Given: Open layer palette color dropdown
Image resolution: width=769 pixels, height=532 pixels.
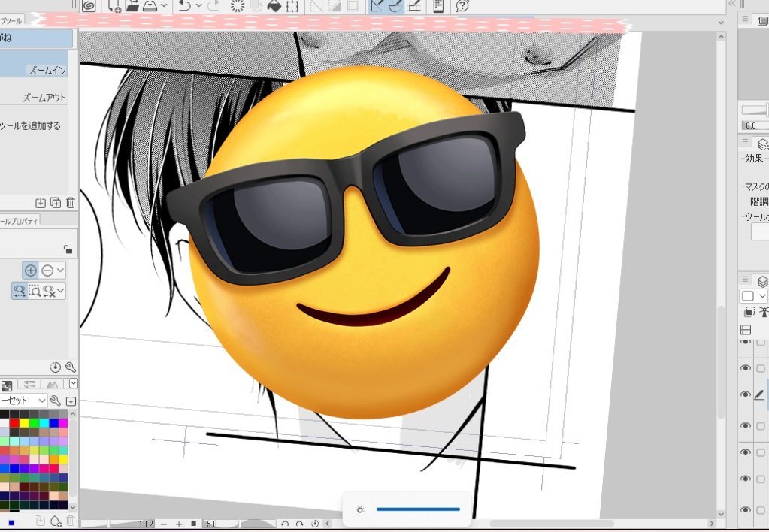Looking at the screenshot, I should coord(753,295).
